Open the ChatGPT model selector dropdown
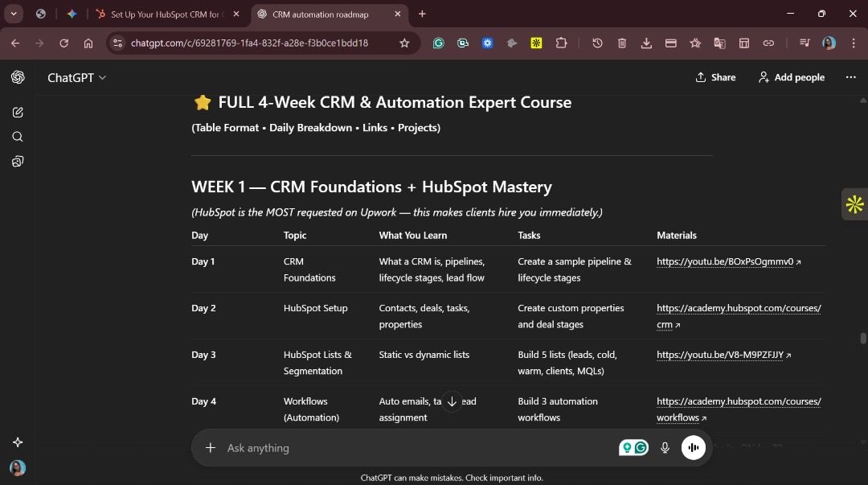The width and height of the screenshot is (868, 485). (x=76, y=77)
